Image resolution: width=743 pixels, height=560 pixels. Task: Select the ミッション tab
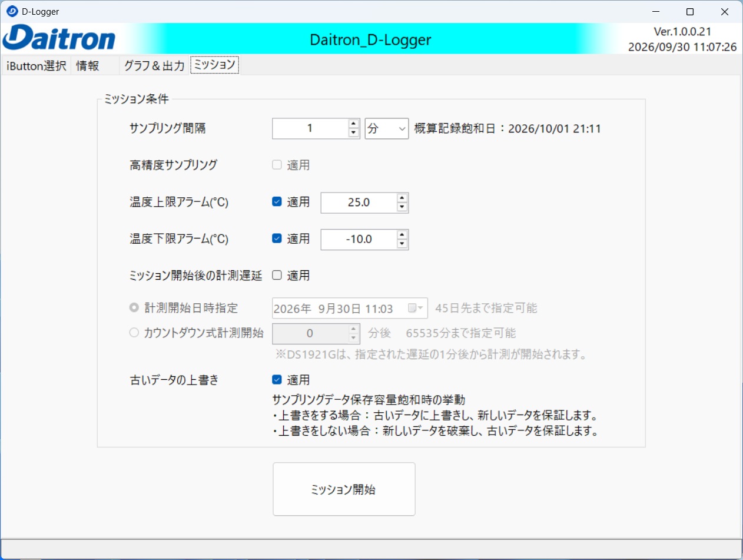pos(214,65)
